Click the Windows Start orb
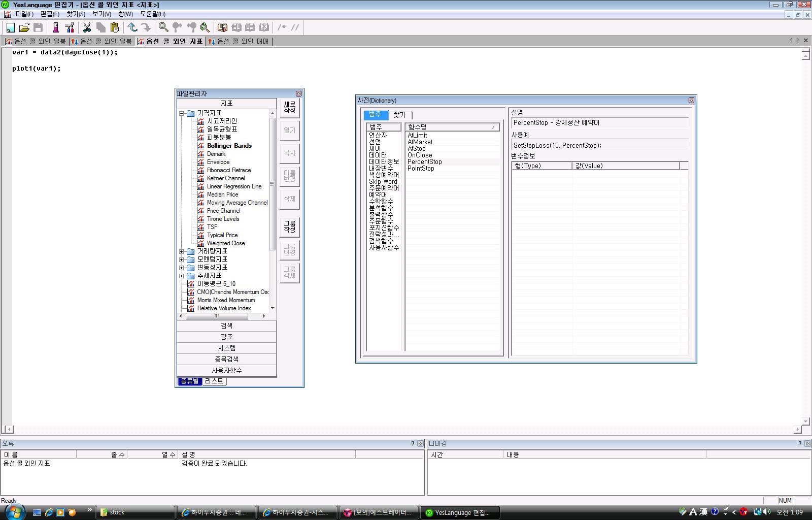Screen dimensions: 812x520 click(14, 512)
